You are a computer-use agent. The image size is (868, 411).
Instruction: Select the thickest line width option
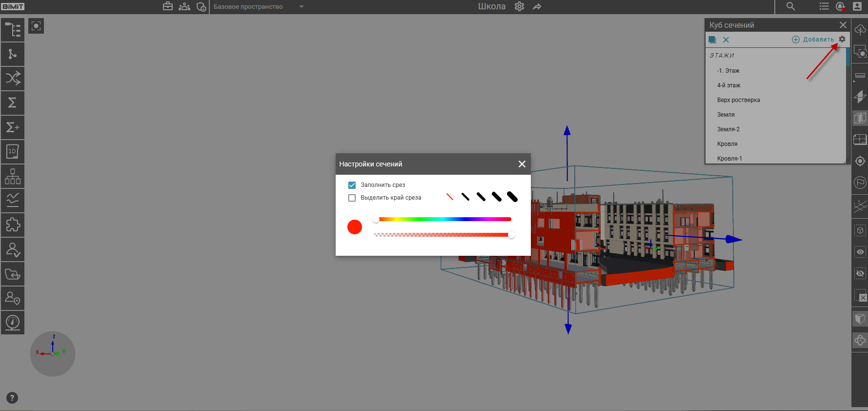(x=512, y=197)
